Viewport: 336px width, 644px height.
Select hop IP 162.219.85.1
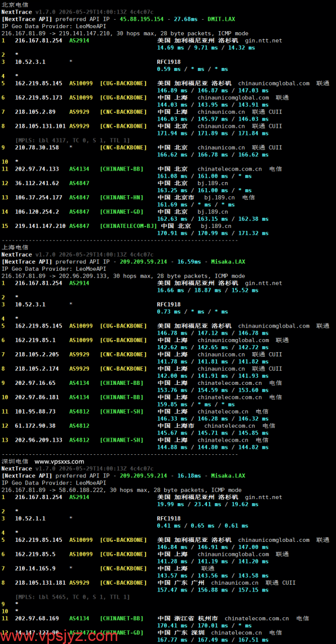35,340
